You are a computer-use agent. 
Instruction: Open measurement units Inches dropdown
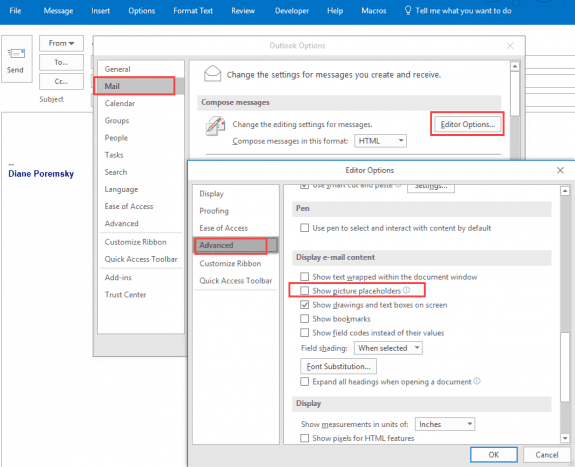(445, 424)
